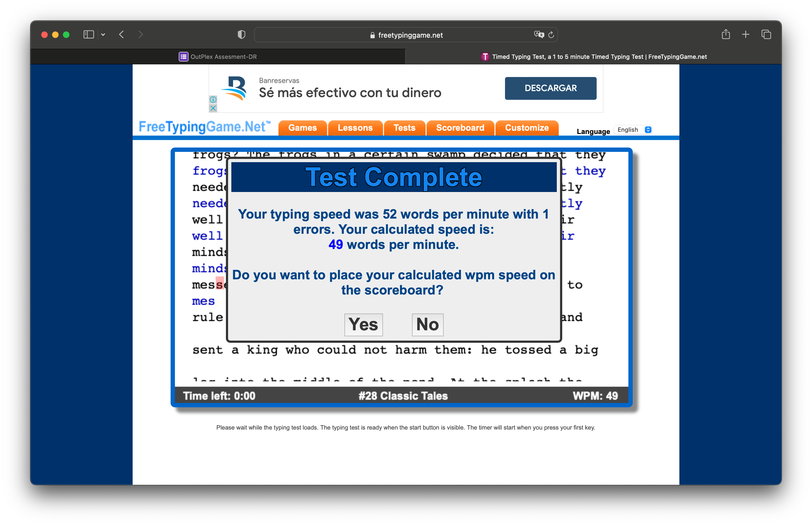The image size is (812, 525).
Task: Click the Test Complete dialog title
Action: tap(393, 177)
